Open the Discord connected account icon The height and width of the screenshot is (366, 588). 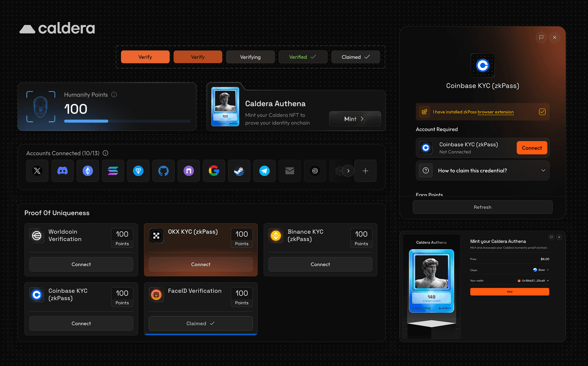(x=62, y=171)
